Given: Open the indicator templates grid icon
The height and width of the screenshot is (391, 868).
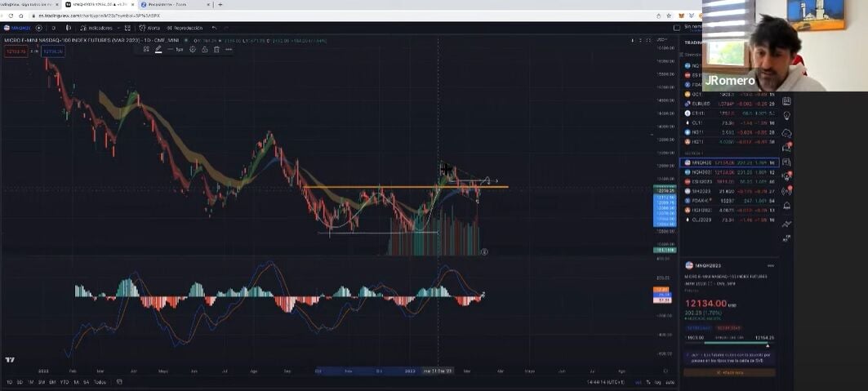Looking at the screenshot, I should pos(127,28).
